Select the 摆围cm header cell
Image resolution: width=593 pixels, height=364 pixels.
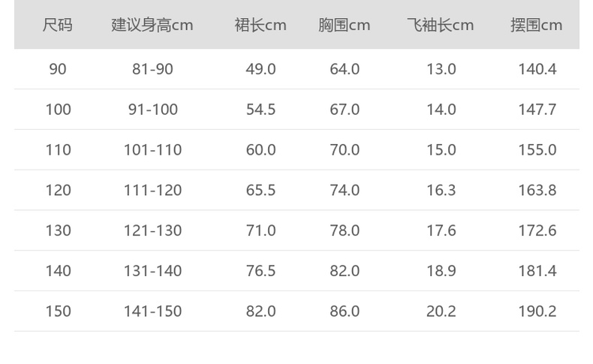point(537,25)
